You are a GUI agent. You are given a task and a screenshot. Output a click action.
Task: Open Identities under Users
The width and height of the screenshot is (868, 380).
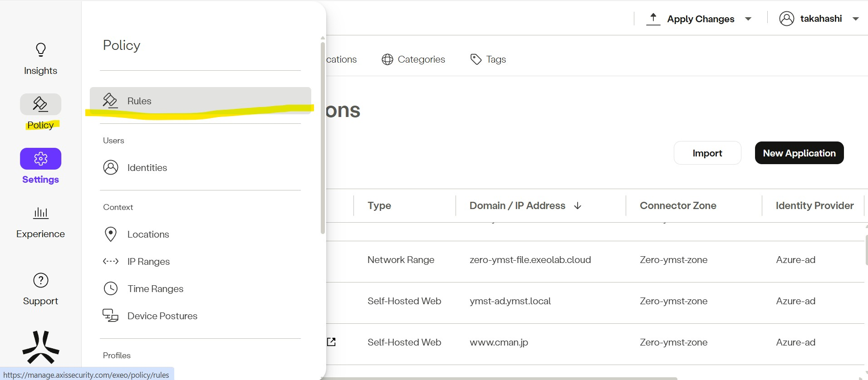point(147,168)
